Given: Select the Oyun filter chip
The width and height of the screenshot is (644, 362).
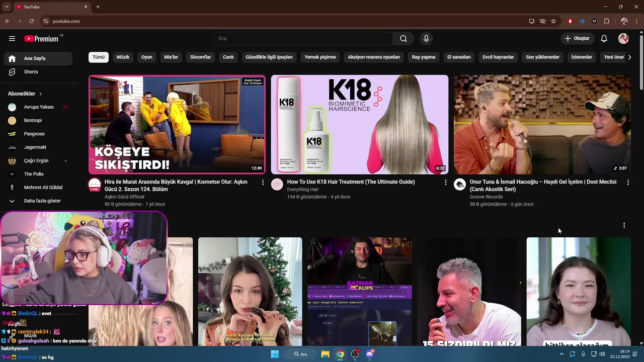Looking at the screenshot, I should click(x=147, y=57).
